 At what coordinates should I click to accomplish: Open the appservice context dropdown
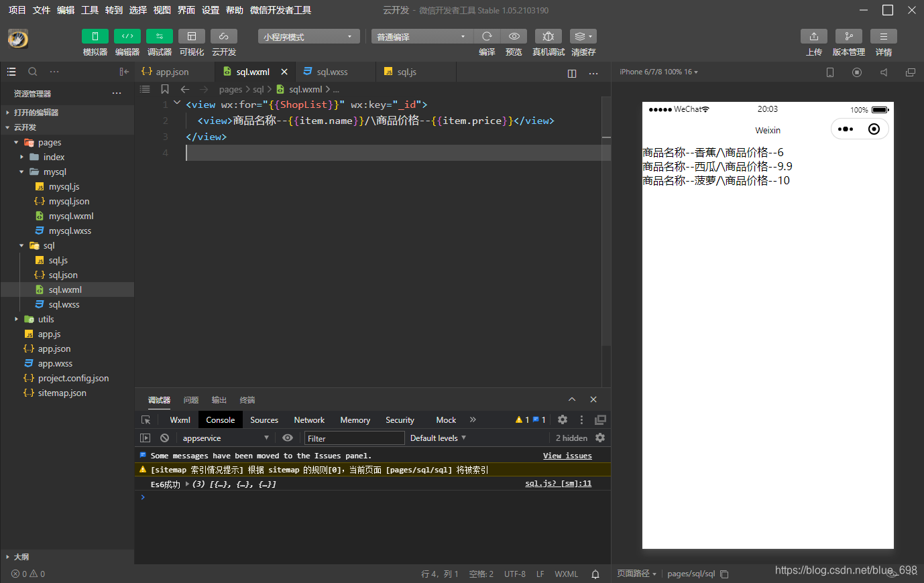click(226, 438)
